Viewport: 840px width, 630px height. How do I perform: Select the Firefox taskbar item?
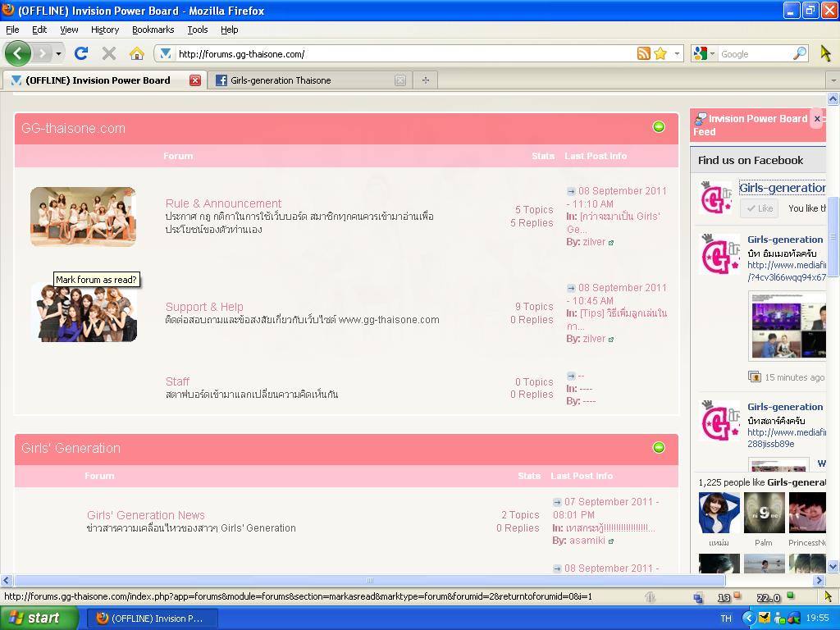[x=152, y=619]
